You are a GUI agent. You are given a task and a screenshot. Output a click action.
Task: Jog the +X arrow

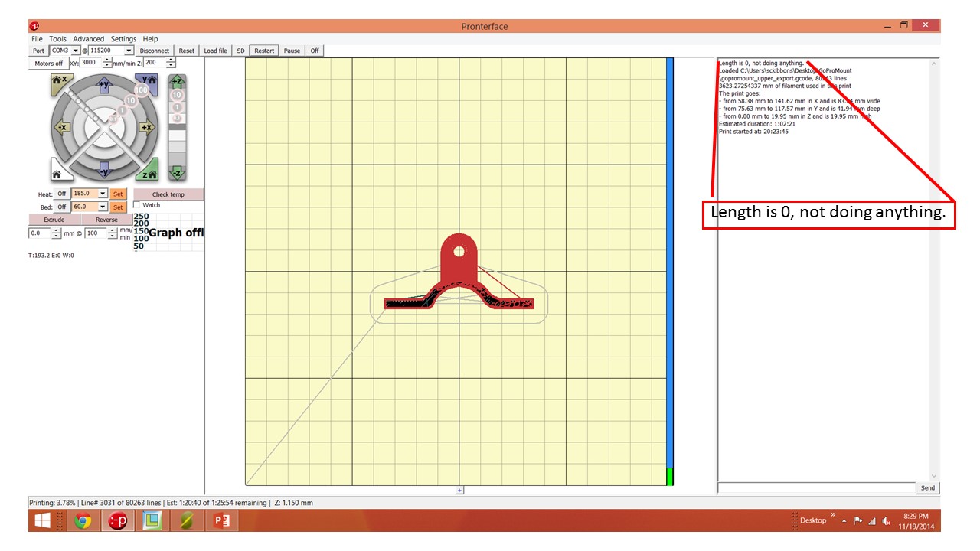click(145, 128)
